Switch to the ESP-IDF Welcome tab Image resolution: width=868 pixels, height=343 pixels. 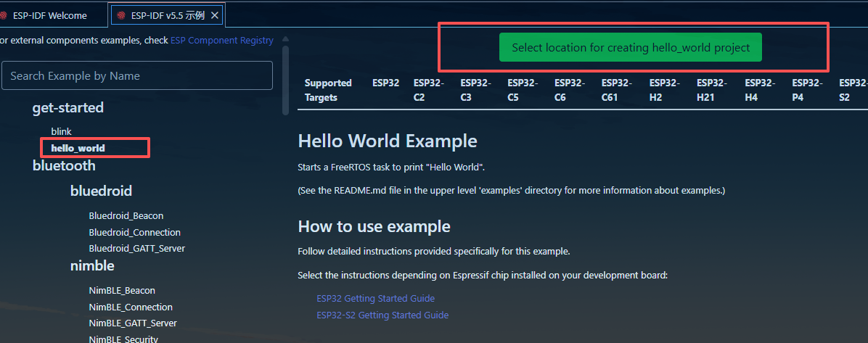[x=50, y=15]
